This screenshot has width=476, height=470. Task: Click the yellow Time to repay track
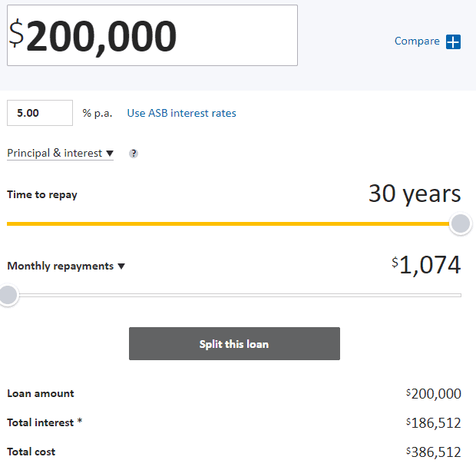click(x=230, y=223)
